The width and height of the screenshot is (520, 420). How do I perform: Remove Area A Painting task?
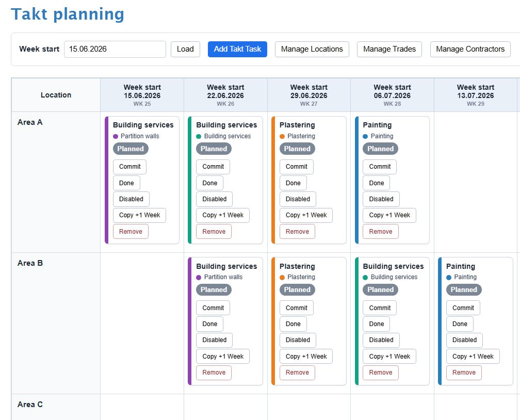click(380, 231)
